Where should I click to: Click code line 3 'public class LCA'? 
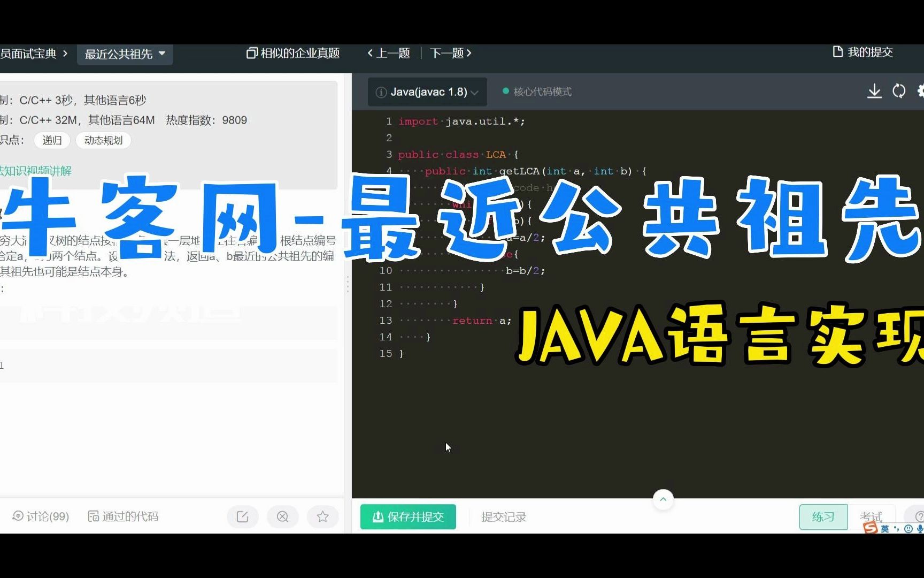(x=458, y=155)
